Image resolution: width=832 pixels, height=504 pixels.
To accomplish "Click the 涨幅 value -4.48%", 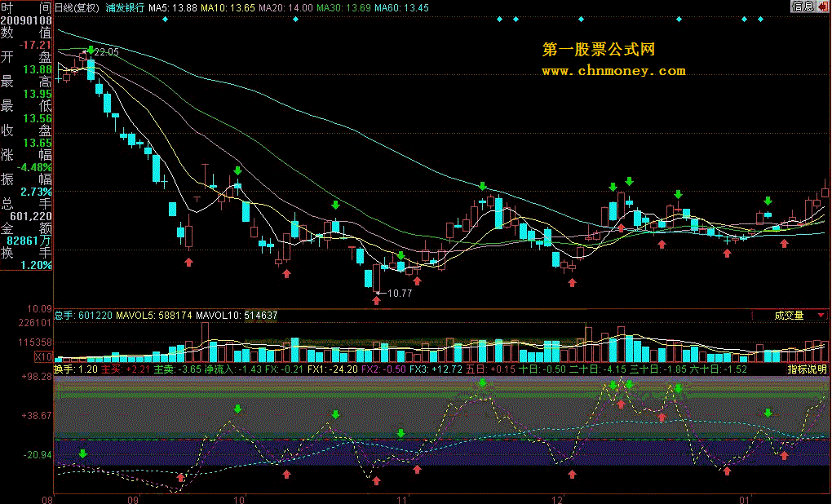I will point(34,167).
